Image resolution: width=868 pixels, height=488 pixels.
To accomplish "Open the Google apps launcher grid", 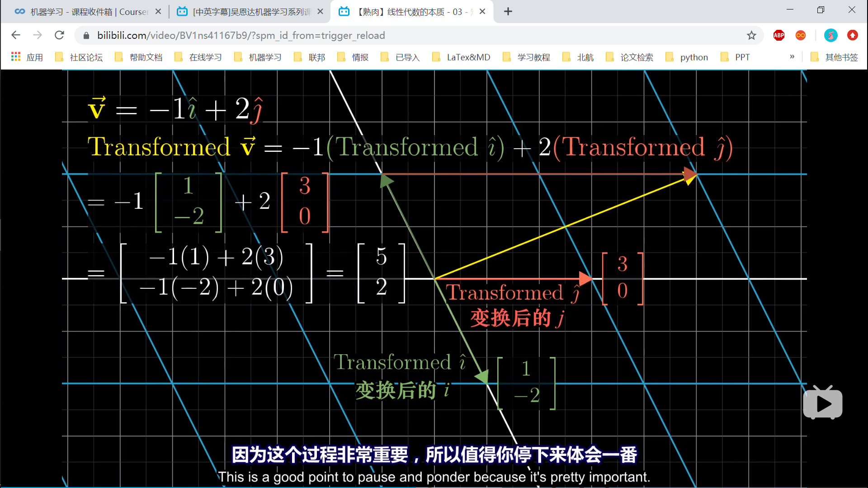I will (x=15, y=56).
